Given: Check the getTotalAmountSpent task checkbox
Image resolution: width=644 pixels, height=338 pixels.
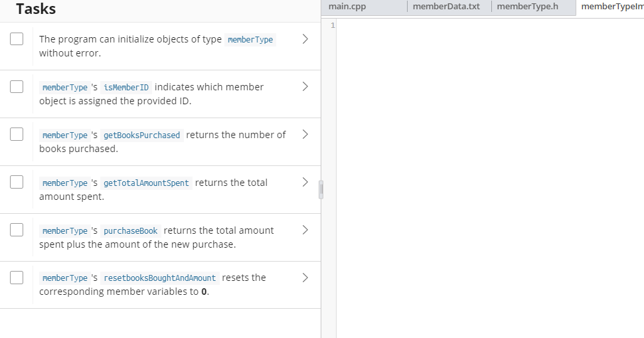Looking at the screenshot, I should click(x=17, y=182).
